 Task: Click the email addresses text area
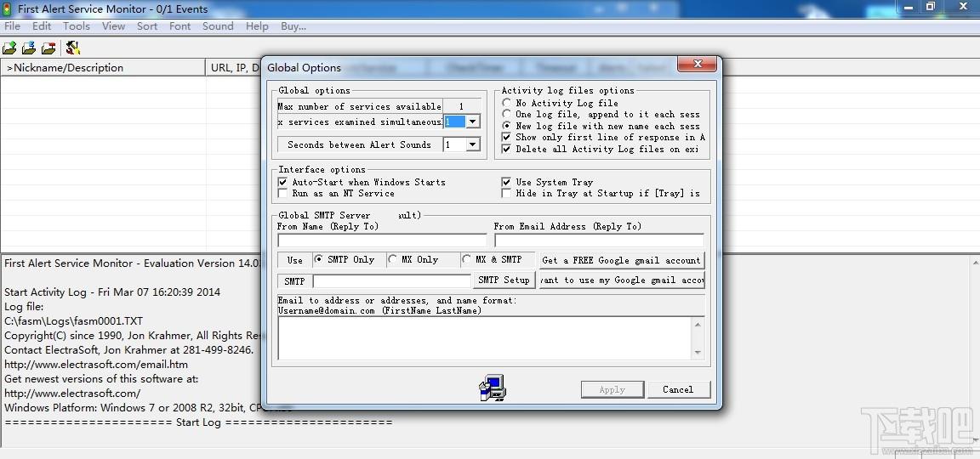[485, 337]
